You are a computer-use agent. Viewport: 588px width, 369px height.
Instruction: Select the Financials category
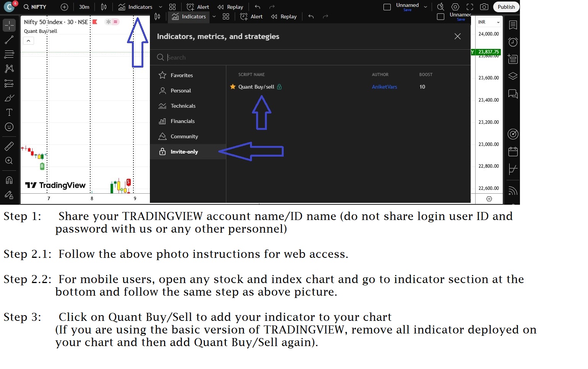pos(188,121)
